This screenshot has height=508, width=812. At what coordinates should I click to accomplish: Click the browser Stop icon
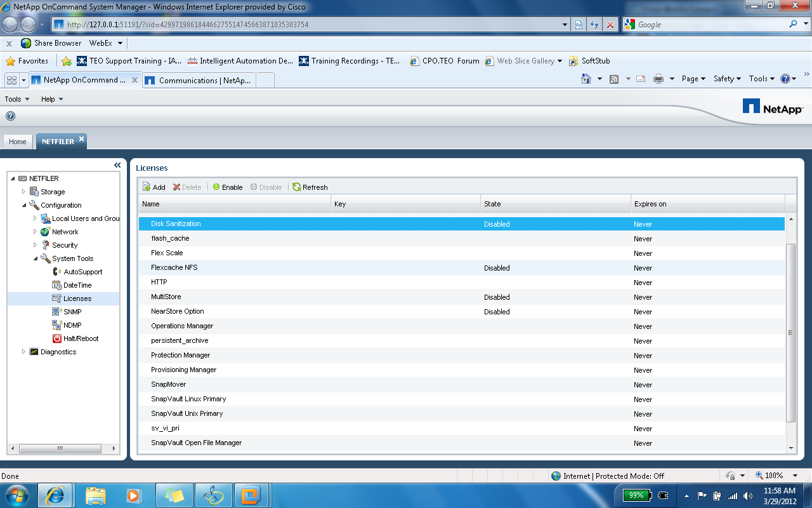point(610,24)
